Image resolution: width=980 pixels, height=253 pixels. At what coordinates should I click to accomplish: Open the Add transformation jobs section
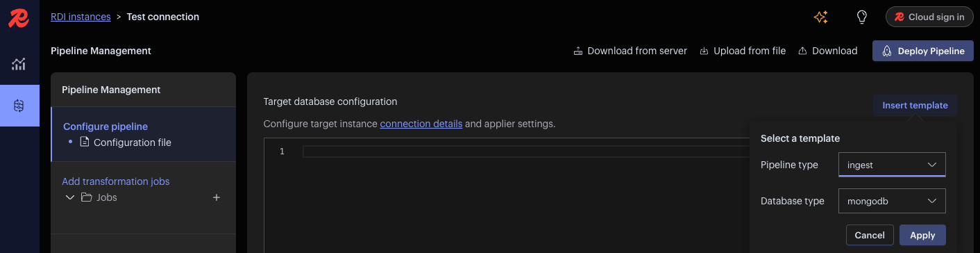coord(116,181)
